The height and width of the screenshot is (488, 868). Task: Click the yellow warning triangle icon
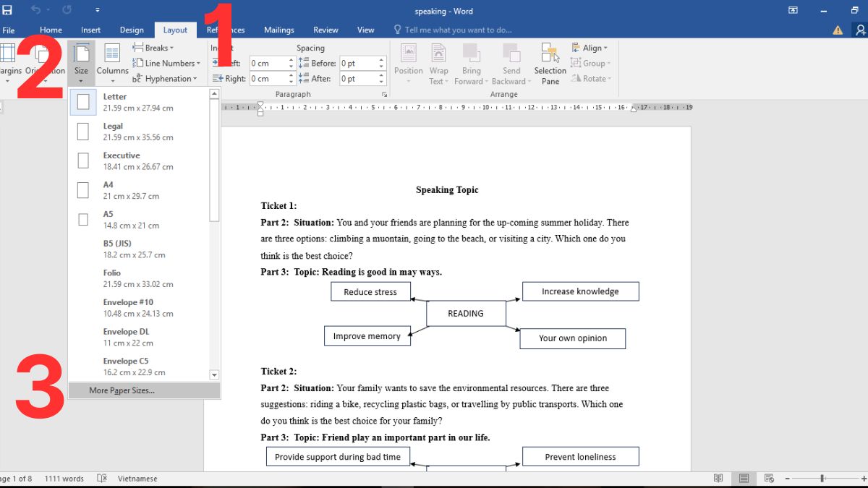pos(838,30)
